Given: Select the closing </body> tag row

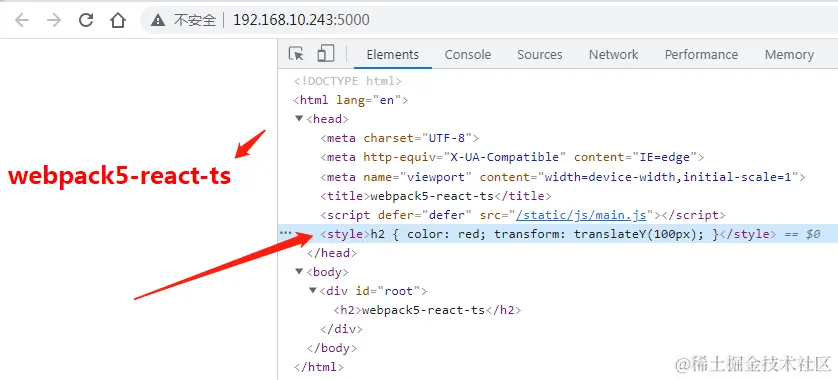Looking at the screenshot, I should click(x=332, y=348).
